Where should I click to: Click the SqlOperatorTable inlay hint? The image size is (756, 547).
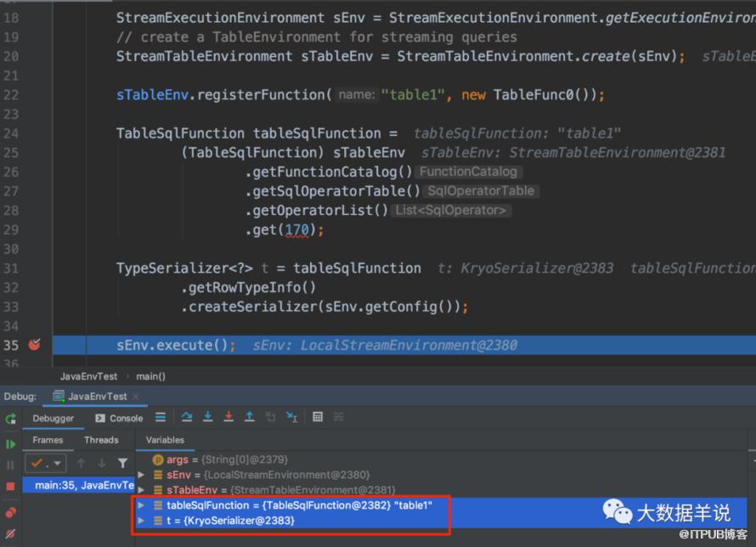481,191
